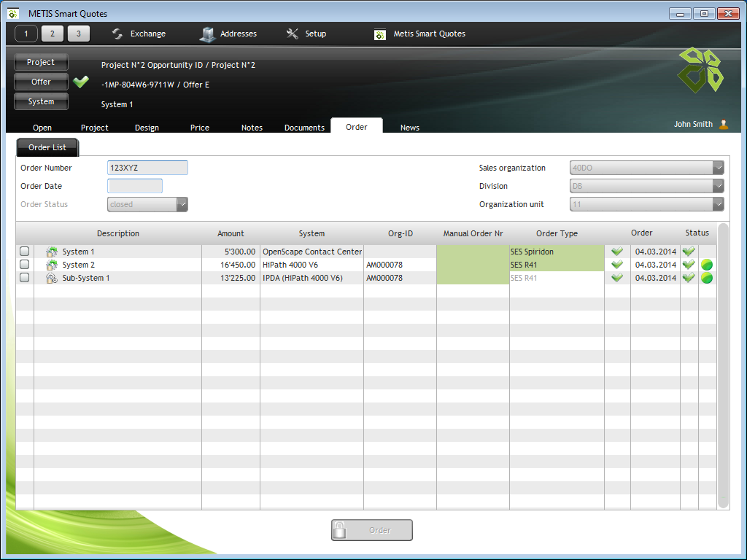The height and width of the screenshot is (560, 747).
Task: Click Manual Order Nr cell for System 1
Action: pyautogui.click(x=473, y=252)
